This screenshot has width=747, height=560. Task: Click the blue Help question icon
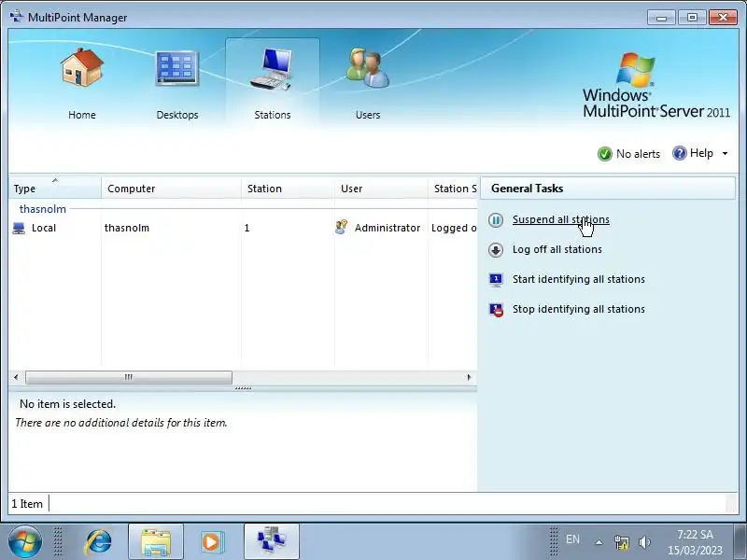[x=680, y=153]
